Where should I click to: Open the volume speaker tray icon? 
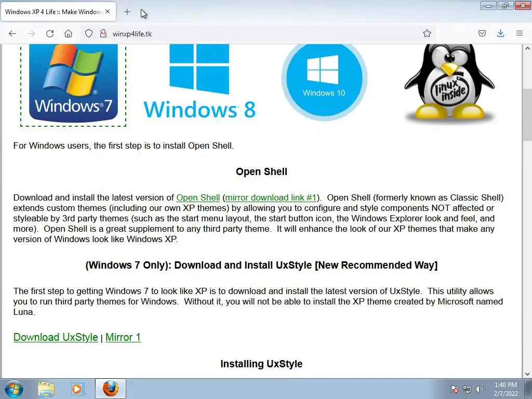(x=480, y=389)
